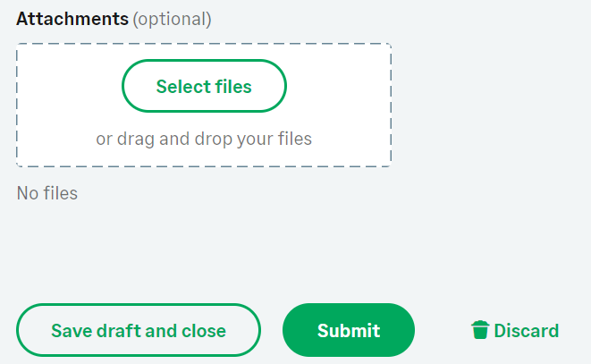Click the Attachments heading label
Screen dimensions: 591x364
pyautogui.click(x=72, y=19)
